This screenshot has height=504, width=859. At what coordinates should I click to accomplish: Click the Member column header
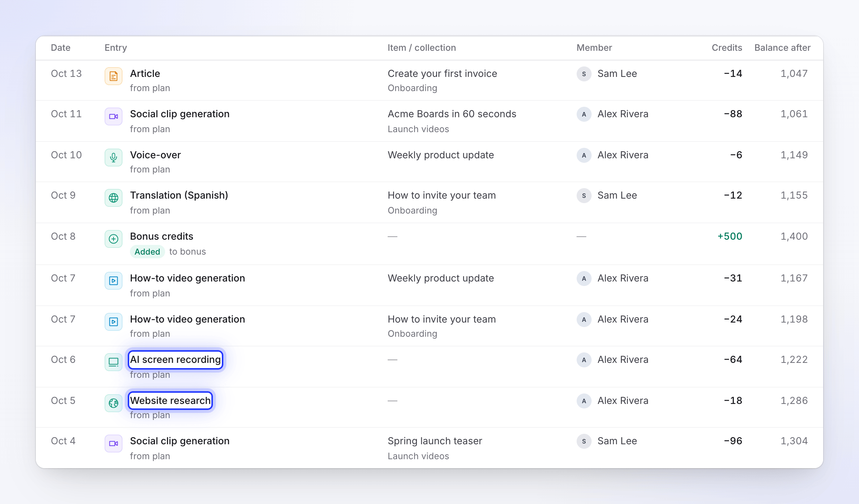pos(594,48)
